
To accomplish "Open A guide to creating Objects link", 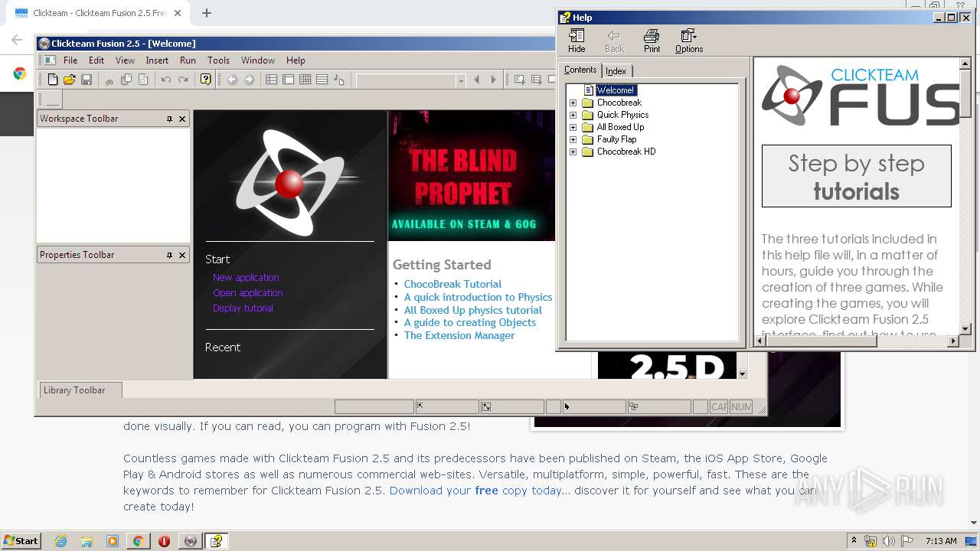I will 469,322.
